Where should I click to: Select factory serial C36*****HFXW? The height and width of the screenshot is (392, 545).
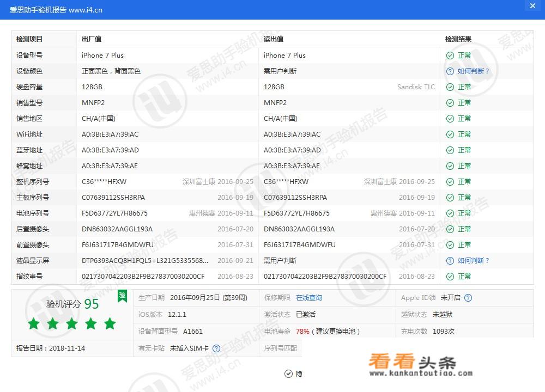(104, 182)
